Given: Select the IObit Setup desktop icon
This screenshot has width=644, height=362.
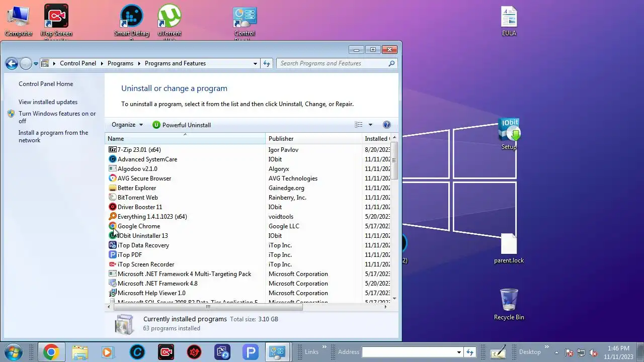Looking at the screenshot, I should 509,134.
